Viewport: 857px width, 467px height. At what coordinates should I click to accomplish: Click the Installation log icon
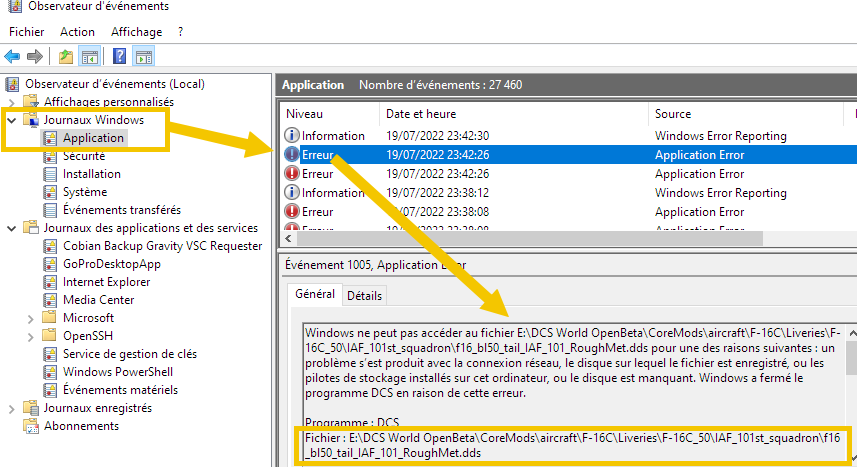[x=50, y=174]
